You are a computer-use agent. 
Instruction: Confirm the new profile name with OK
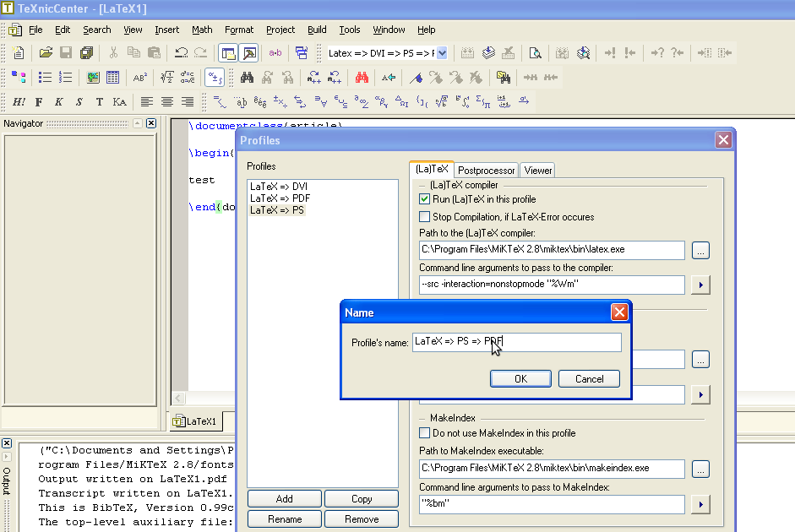coord(520,378)
